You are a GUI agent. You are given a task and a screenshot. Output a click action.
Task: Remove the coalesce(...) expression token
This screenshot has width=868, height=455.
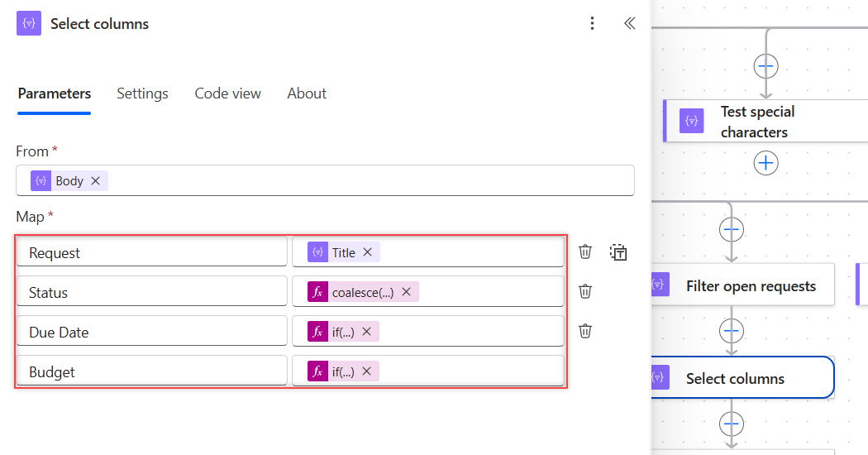[x=407, y=291]
